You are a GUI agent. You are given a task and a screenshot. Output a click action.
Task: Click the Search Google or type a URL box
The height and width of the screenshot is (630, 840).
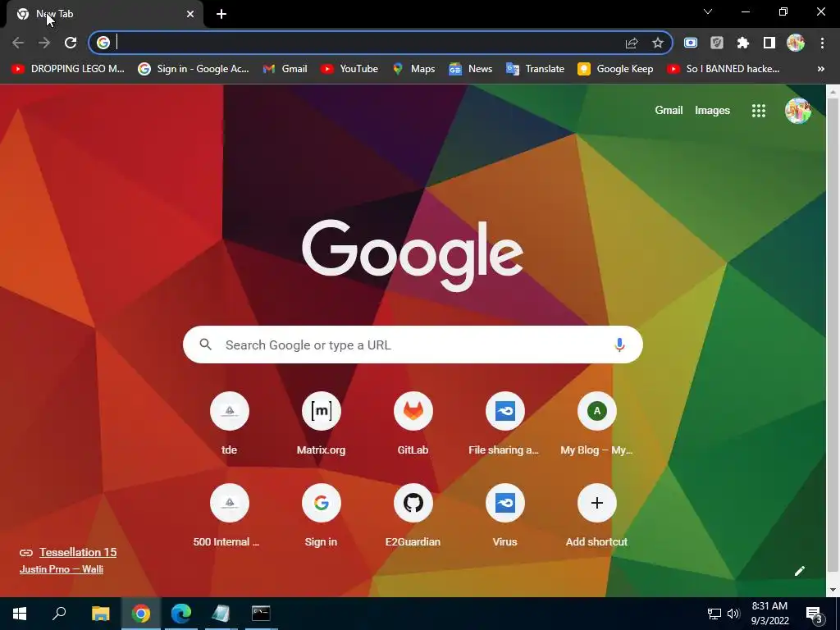coord(413,345)
